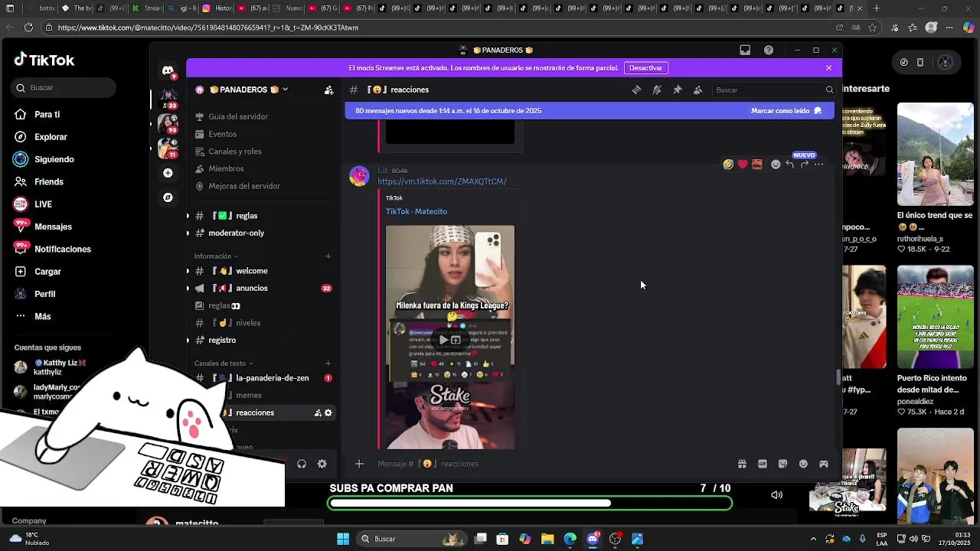Open emoji picker in message bar

tap(803, 464)
